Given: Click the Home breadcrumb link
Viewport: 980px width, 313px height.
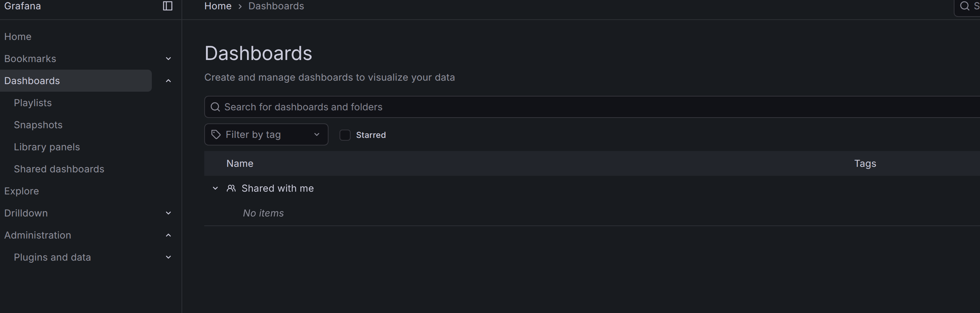Looking at the screenshot, I should coord(218,6).
